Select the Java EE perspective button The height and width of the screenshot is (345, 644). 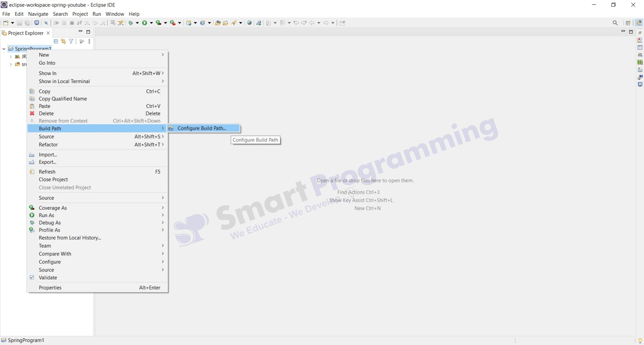[639, 23]
